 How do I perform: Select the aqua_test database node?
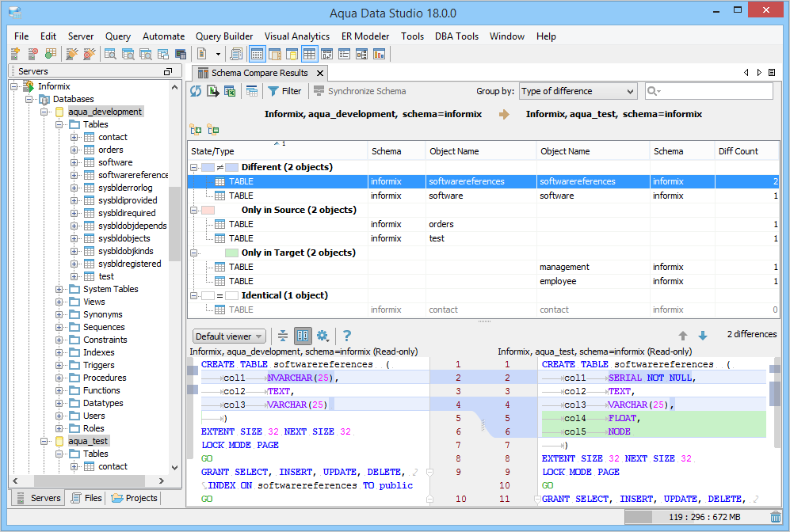pos(88,441)
